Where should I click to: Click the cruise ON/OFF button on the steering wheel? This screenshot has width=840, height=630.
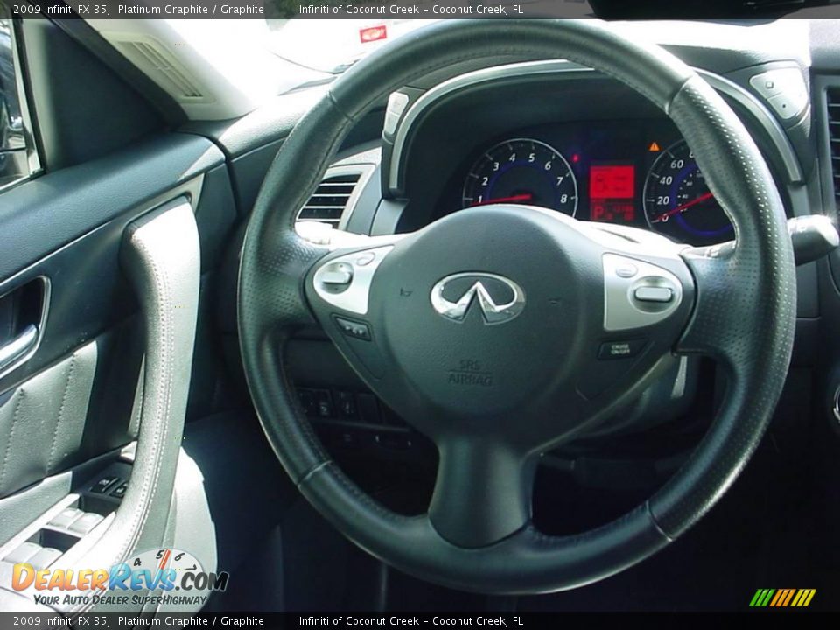point(621,349)
